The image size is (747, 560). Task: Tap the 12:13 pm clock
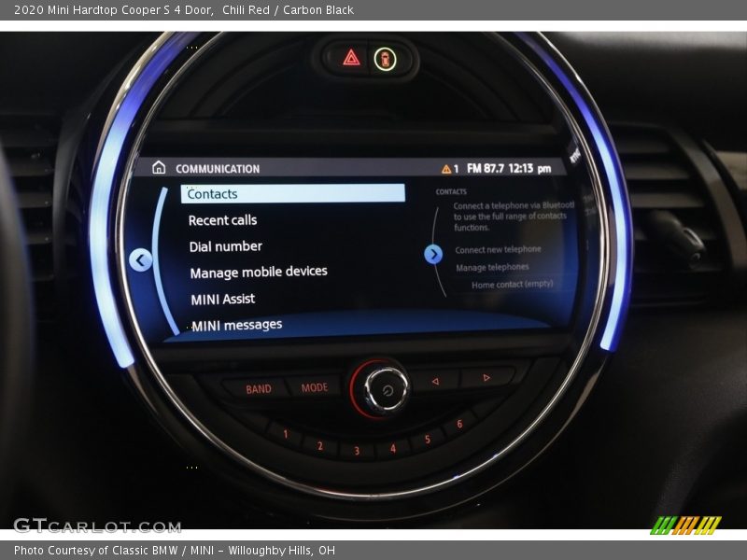pyautogui.click(x=529, y=168)
